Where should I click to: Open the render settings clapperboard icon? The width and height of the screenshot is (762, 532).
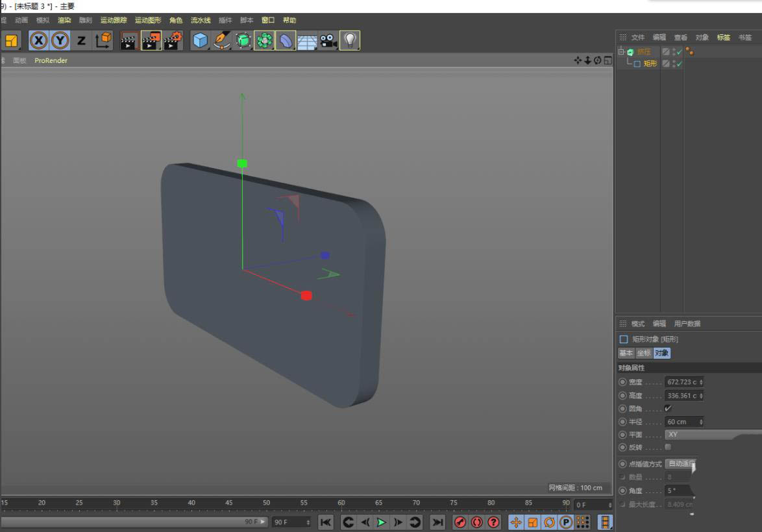point(173,41)
